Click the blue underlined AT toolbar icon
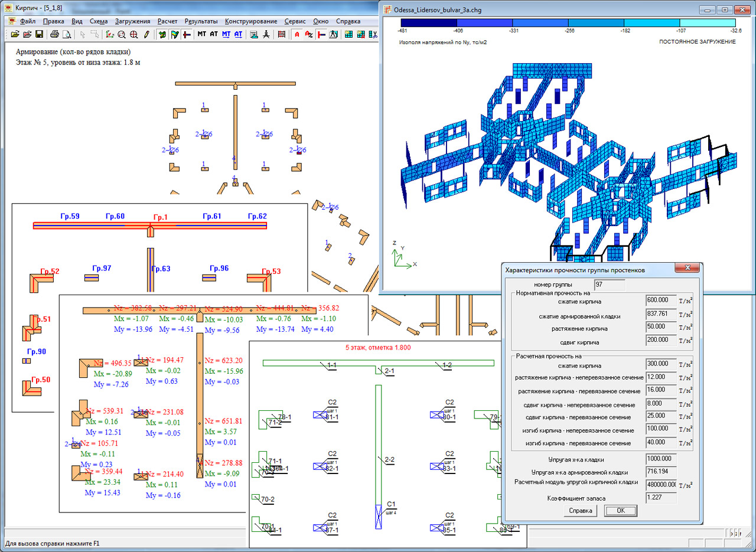This screenshot has width=756, height=552. (x=238, y=34)
